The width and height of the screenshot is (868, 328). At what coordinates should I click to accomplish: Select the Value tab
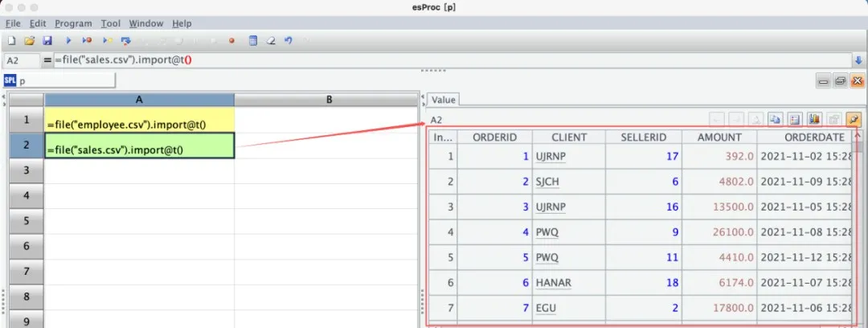443,100
